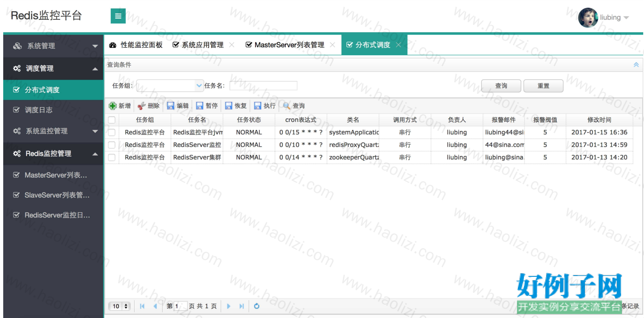Click the green plus icon for 新增

click(112, 106)
